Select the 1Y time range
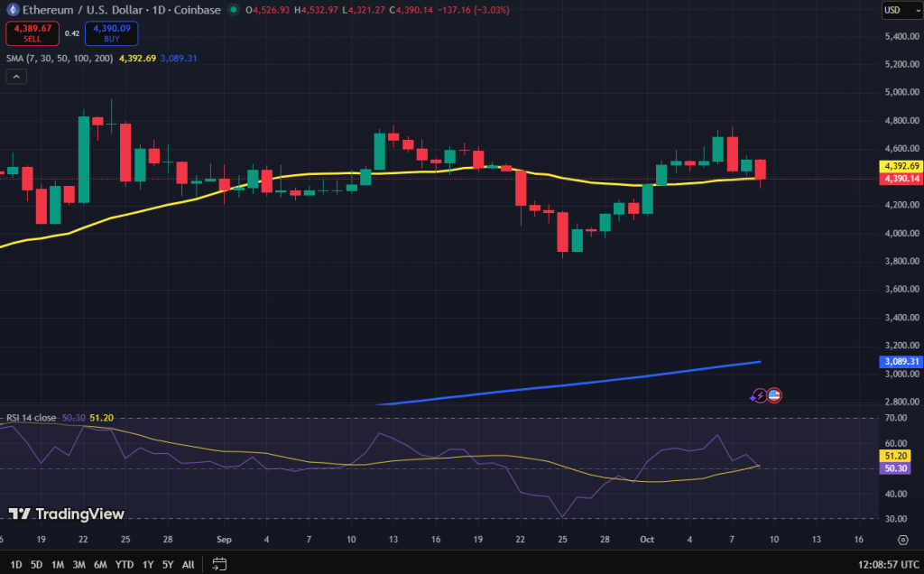 [148, 565]
